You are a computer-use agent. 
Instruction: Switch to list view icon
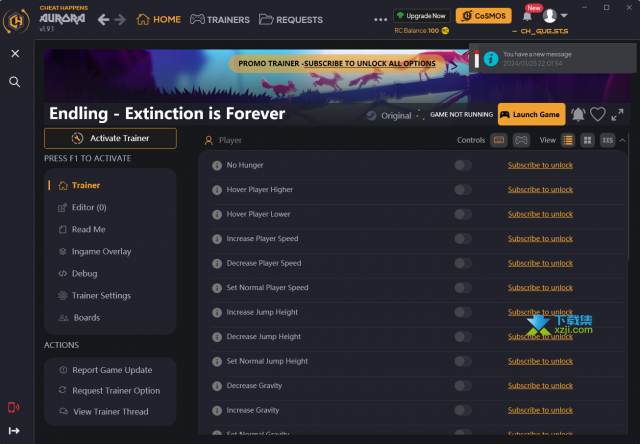pyautogui.click(x=568, y=140)
